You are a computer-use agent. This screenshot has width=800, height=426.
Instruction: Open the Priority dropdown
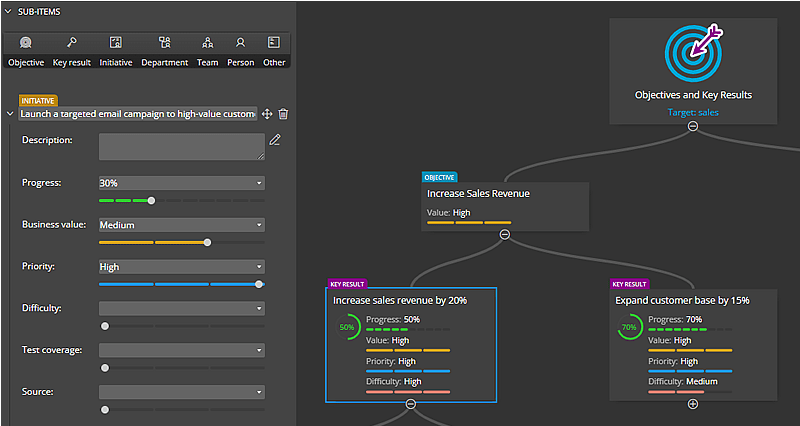pyautogui.click(x=182, y=266)
